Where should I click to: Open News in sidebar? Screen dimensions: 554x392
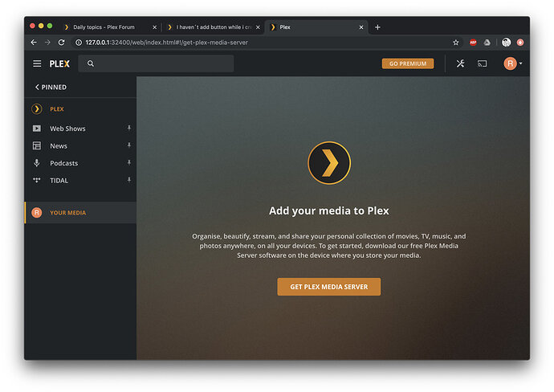(80, 145)
